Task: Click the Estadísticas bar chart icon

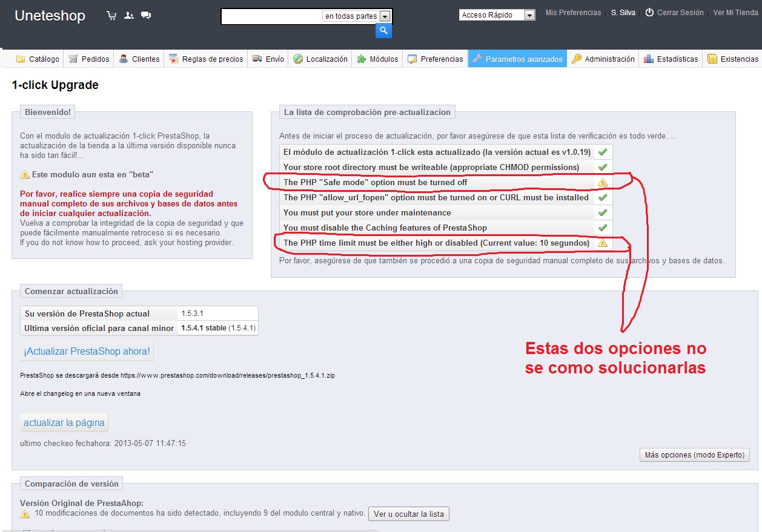Action: pyautogui.click(x=649, y=59)
